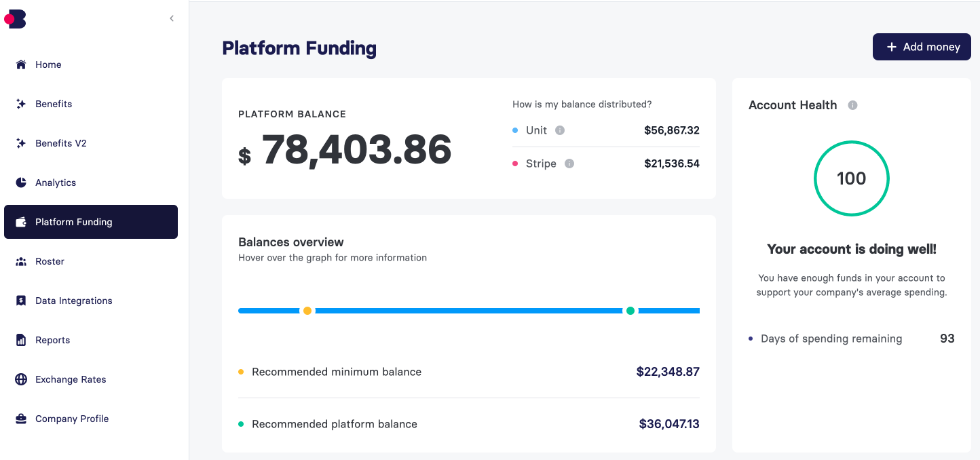Screen dimensions: 980x460
Task: Click 'Your account is doing well!' message
Action: (852, 249)
